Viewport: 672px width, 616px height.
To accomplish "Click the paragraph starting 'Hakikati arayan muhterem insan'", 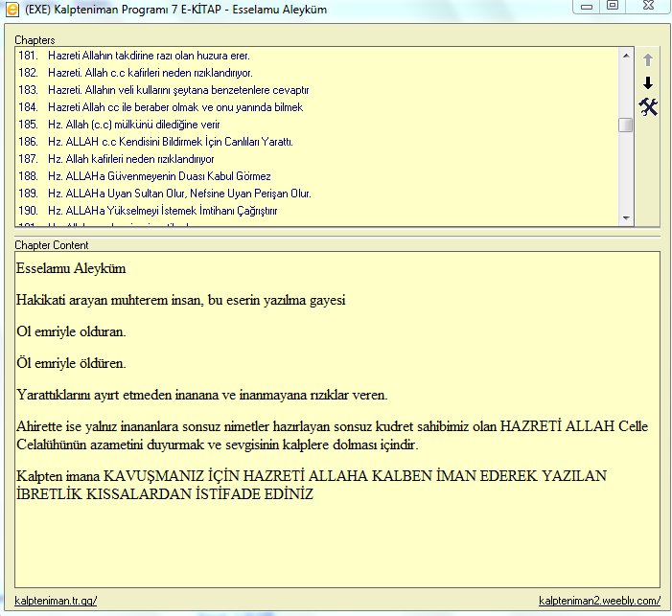I will [181, 300].
